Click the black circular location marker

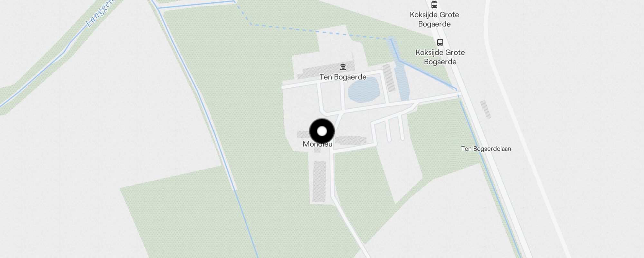[322, 131]
